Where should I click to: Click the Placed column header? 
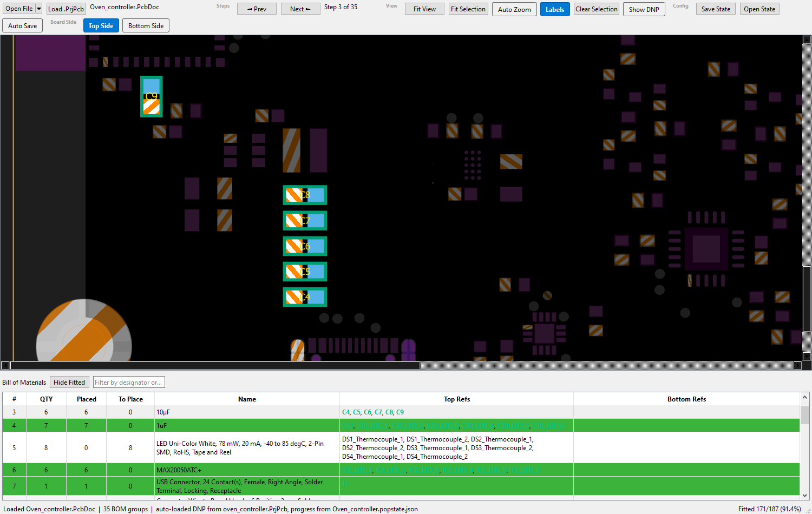tap(87, 399)
